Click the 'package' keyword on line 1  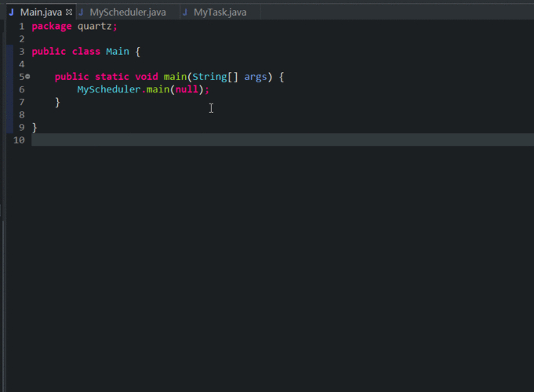click(52, 27)
